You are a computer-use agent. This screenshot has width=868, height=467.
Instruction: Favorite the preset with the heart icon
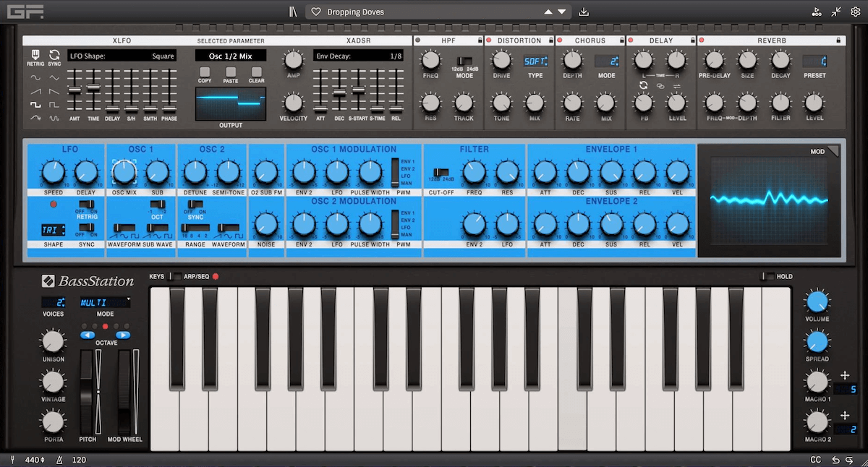317,12
